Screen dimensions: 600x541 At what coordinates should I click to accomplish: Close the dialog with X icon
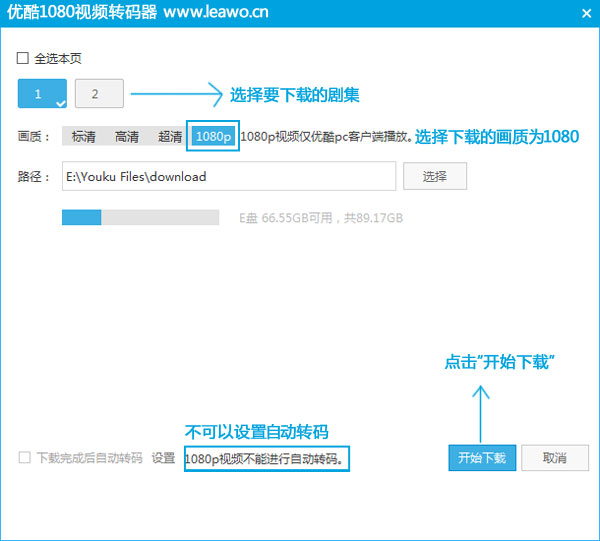[586, 14]
